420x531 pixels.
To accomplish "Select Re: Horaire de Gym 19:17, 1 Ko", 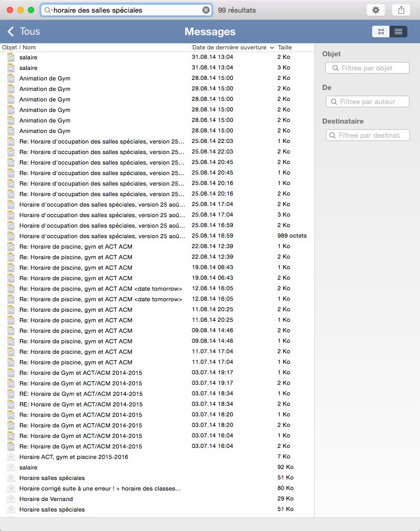I will [x=157, y=373].
